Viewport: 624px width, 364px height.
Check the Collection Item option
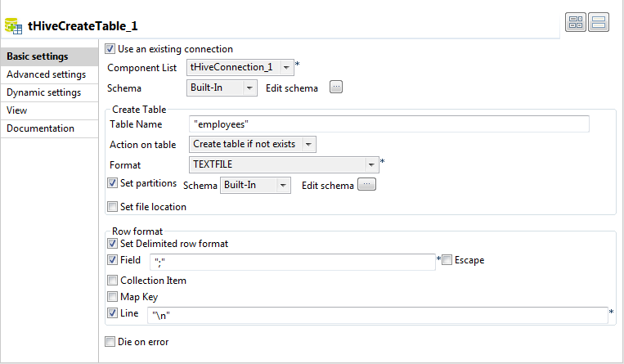point(113,281)
